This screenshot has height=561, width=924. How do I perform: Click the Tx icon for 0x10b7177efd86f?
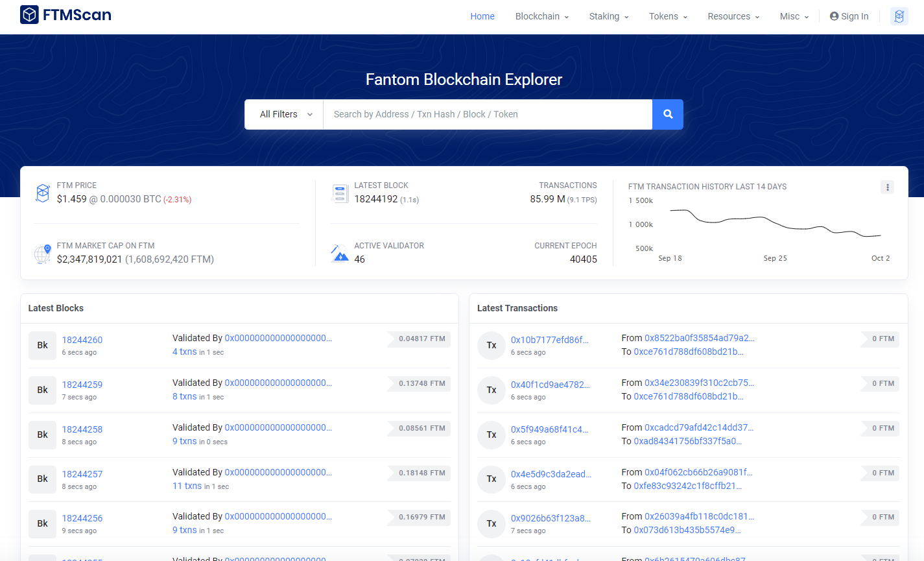click(492, 346)
